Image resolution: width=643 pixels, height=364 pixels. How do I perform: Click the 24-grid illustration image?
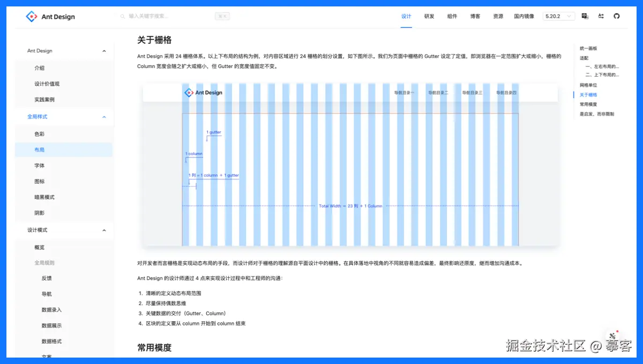350,165
